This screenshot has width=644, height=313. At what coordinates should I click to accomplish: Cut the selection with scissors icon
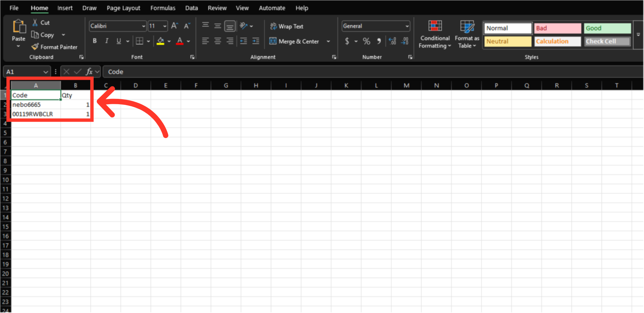tap(35, 22)
